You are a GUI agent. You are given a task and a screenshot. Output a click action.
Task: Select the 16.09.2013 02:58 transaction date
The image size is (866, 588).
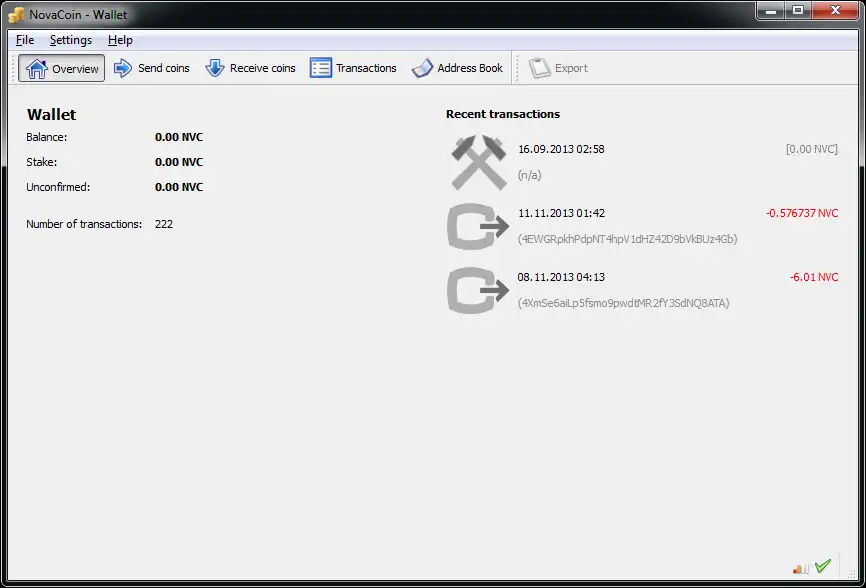click(x=561, y=149)
